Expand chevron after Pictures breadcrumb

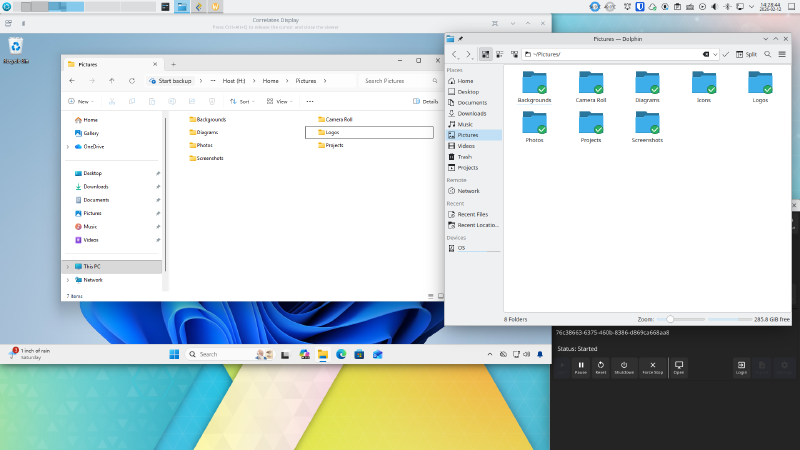(325, 81)
